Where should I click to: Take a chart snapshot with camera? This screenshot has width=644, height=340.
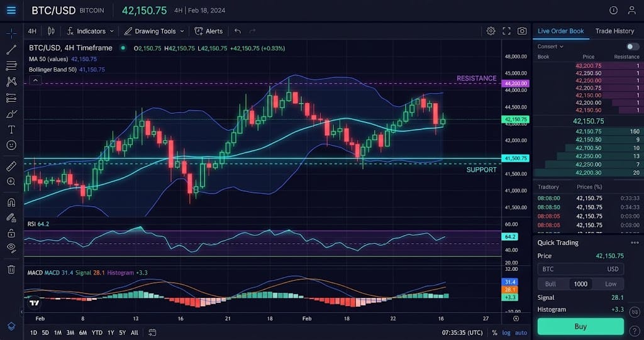(522, 31)
